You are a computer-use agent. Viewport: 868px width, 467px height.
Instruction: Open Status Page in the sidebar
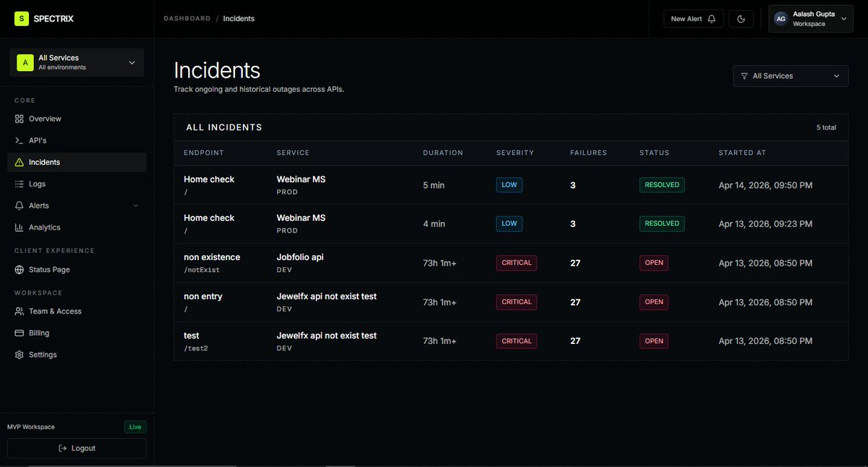coord(77,269)
